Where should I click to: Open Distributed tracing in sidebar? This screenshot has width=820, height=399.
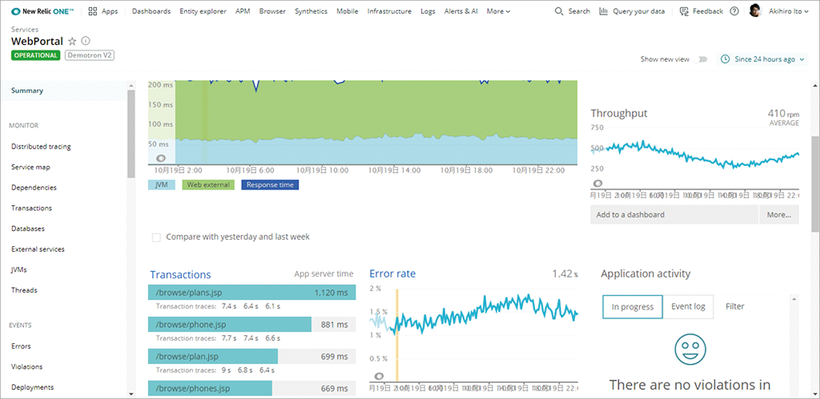click(x=41, y=146)
